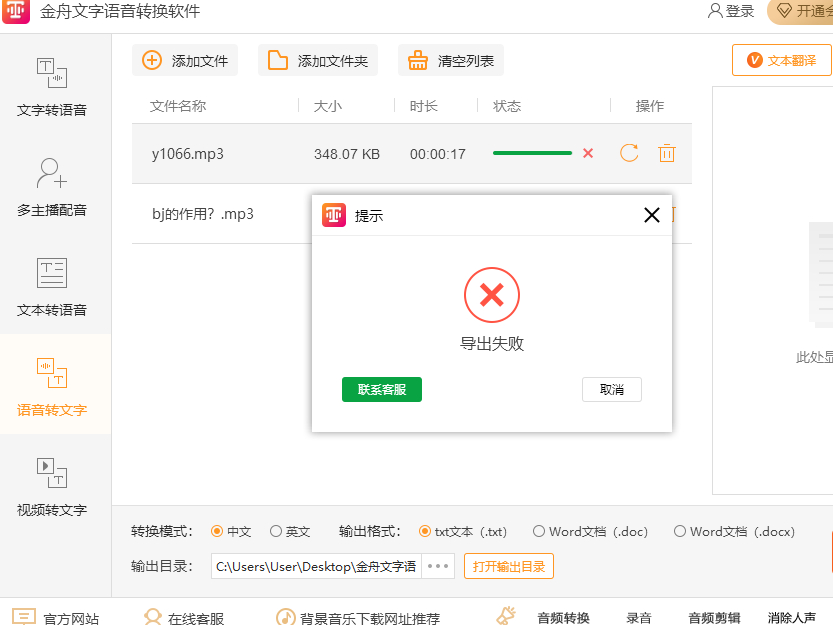Click the red error circle icon in dialog
This screenshot has width=833, height=625.
(492, 295)
